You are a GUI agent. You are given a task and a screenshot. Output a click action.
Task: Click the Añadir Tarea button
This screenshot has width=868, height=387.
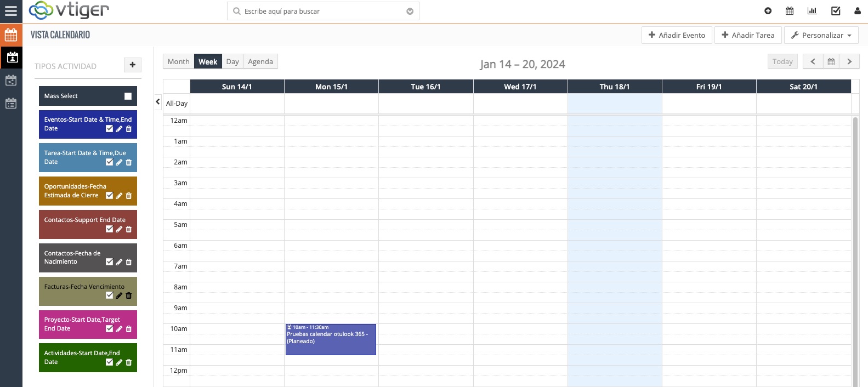(x=747, y=35)
